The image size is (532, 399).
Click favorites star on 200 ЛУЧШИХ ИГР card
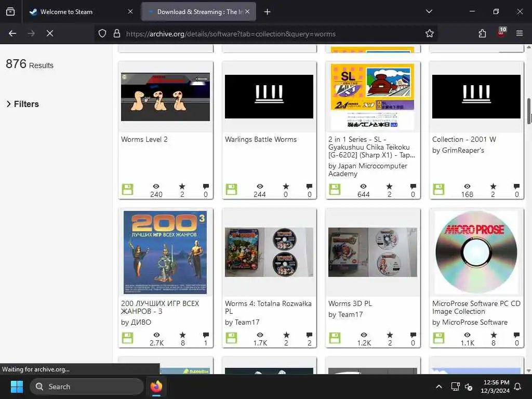182,335
